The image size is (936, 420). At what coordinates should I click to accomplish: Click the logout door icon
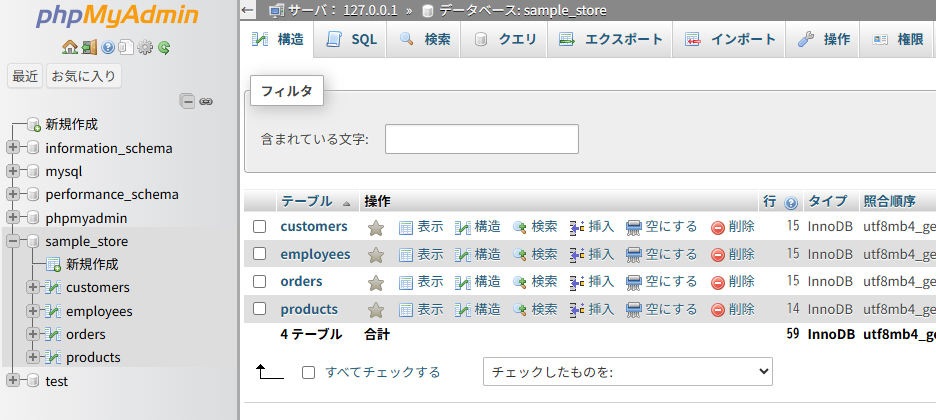pyautogui.click(x=89, y=47)
